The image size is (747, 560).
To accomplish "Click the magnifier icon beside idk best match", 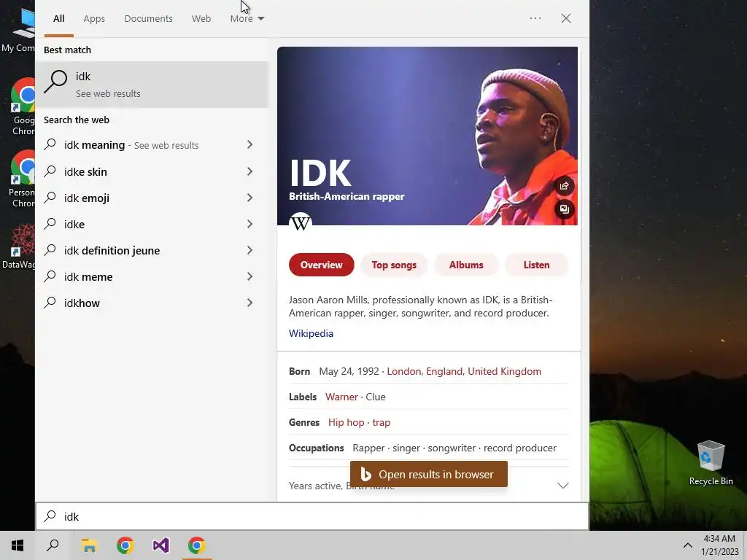I will tap(55, 82).
